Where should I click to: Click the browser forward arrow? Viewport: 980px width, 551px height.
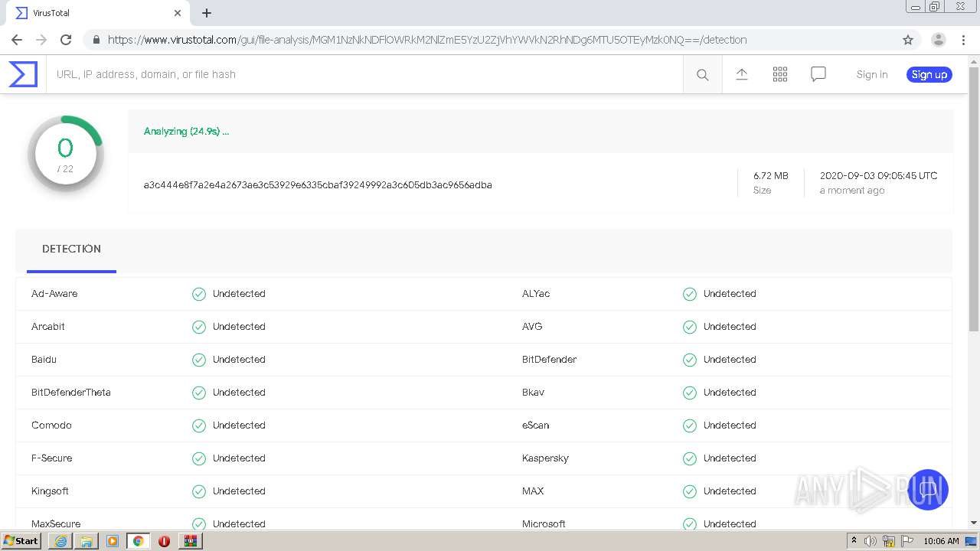[x=41, y=40]
